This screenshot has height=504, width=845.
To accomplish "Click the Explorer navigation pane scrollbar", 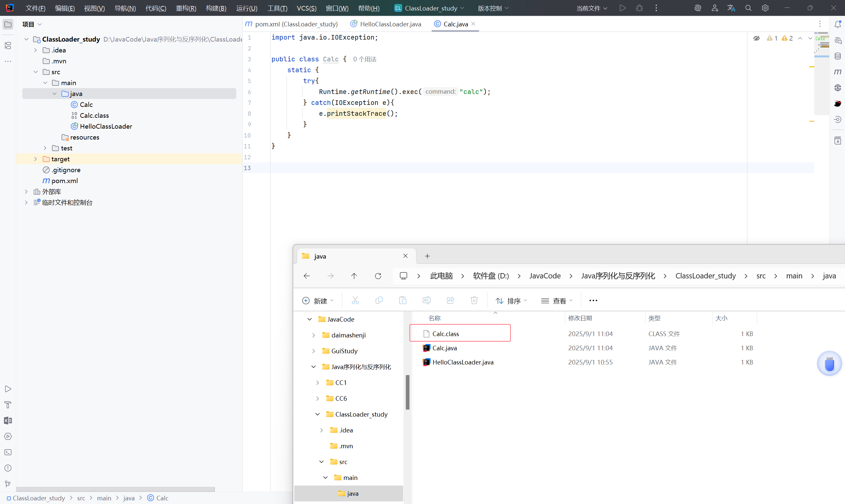I will (407, 392).
